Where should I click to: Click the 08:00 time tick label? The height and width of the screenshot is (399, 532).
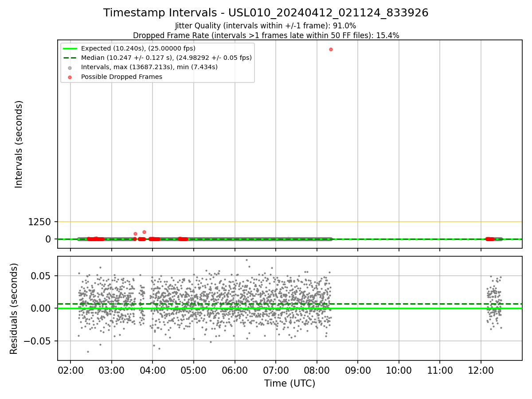(x=317, y=369)
